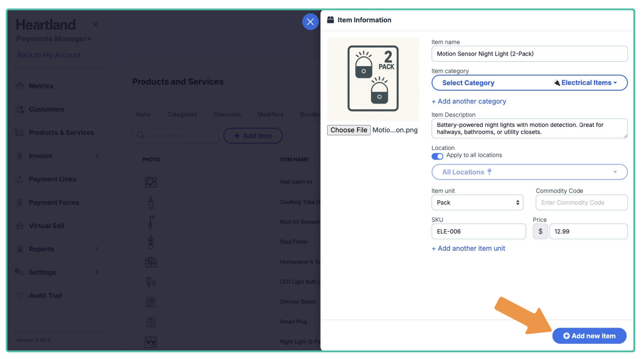Open the Item unit Pack selector
The image size is (644, 359).
tap(477, 202)
